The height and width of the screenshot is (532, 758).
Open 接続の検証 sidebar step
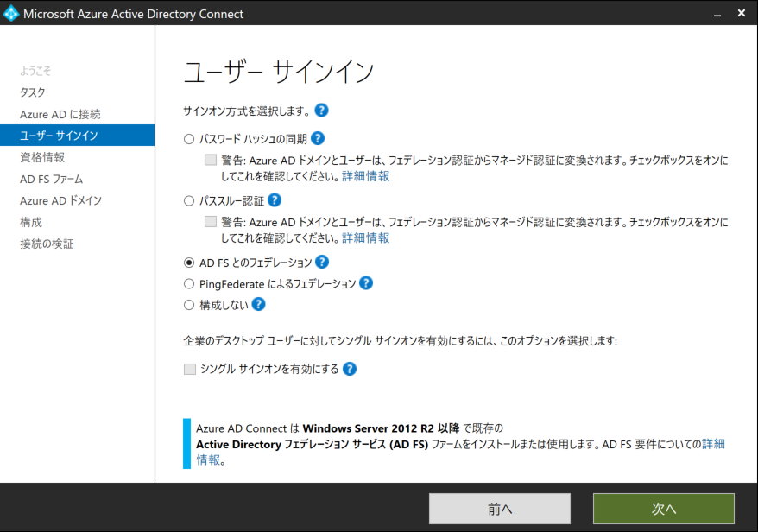click(x=47, y=244)
